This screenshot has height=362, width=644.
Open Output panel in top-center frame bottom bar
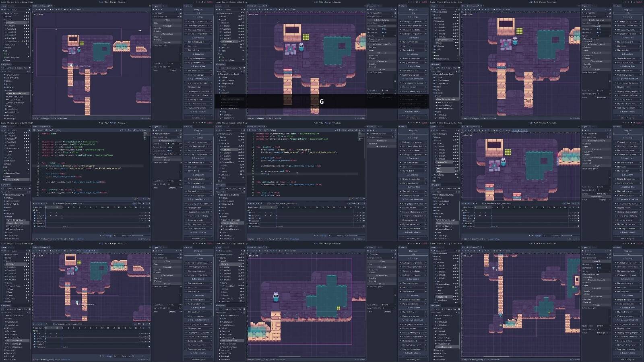pos(251,118)
